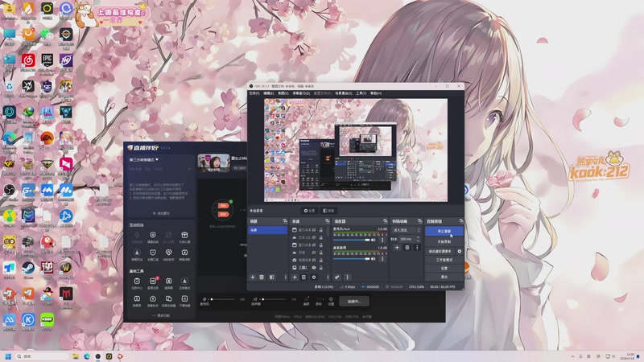Open desktop audio channel options dots

(x=382, y=258)
